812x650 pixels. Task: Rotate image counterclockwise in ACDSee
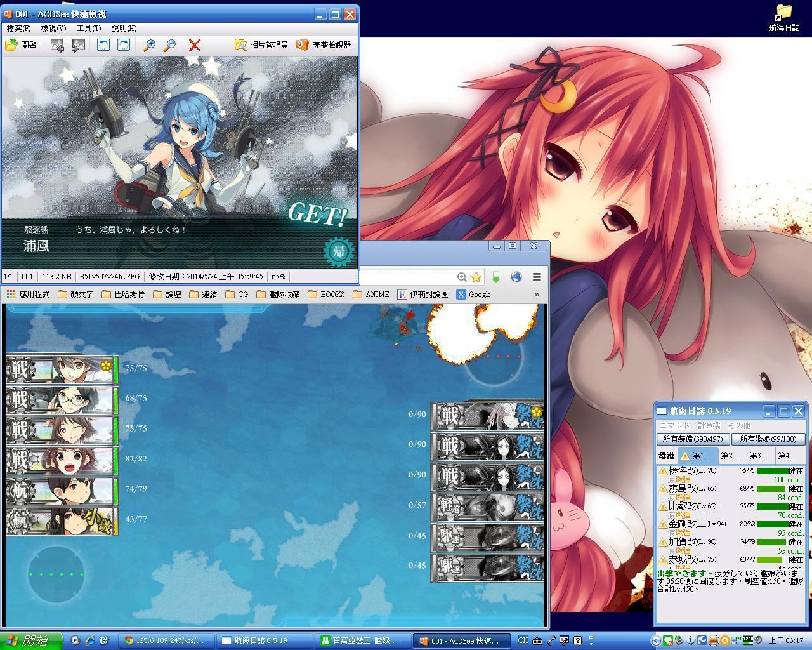[x=103, y=45]
